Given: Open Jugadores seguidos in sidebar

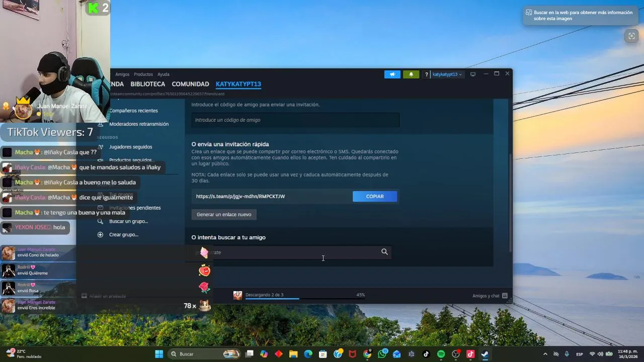Looking at the screenshot, I should (130, 147).
